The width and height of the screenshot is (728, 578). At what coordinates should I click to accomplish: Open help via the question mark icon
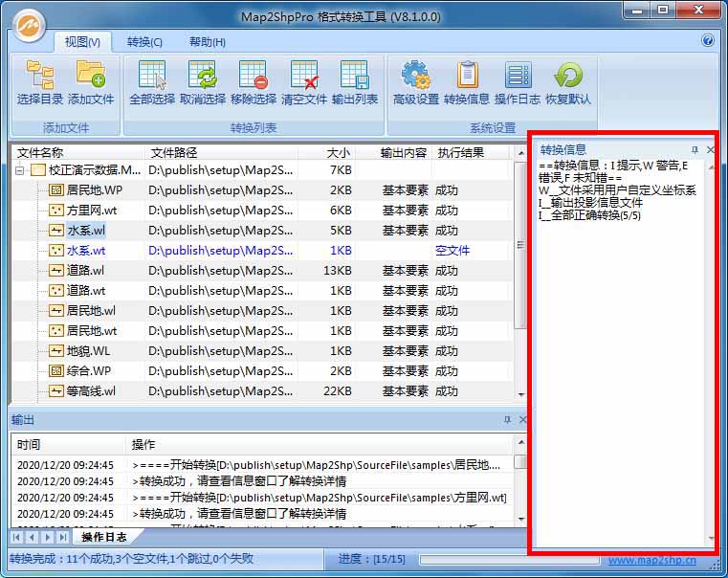coord(708,40)
